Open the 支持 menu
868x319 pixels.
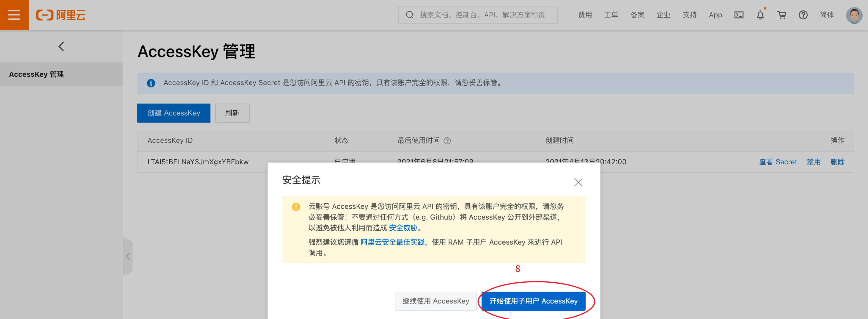tap(689, 15)
